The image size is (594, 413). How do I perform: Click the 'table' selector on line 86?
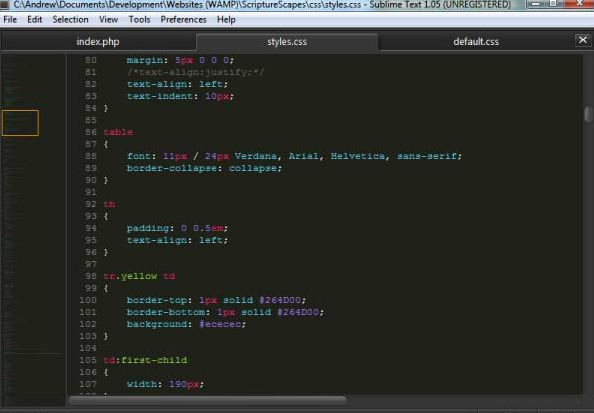(x=118, y=132)
